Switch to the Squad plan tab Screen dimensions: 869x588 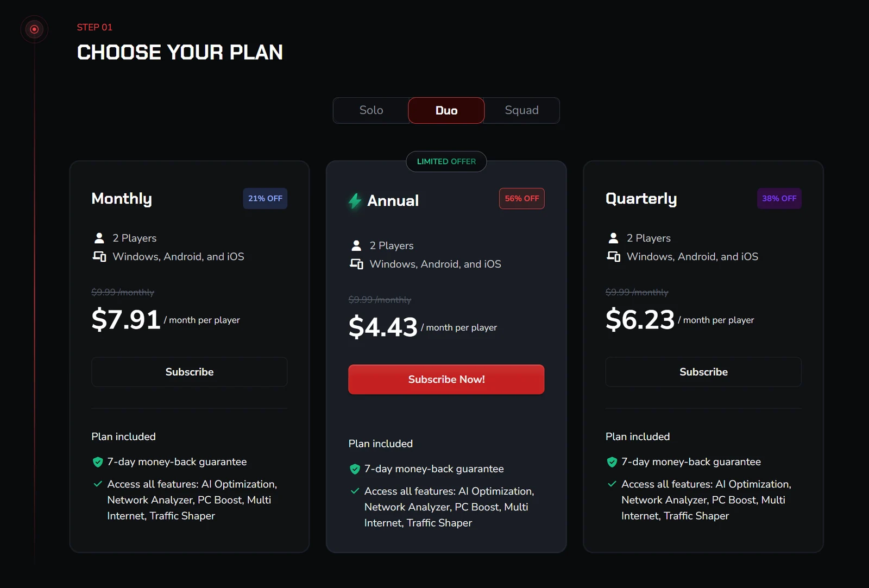click(x=521, y=110)
